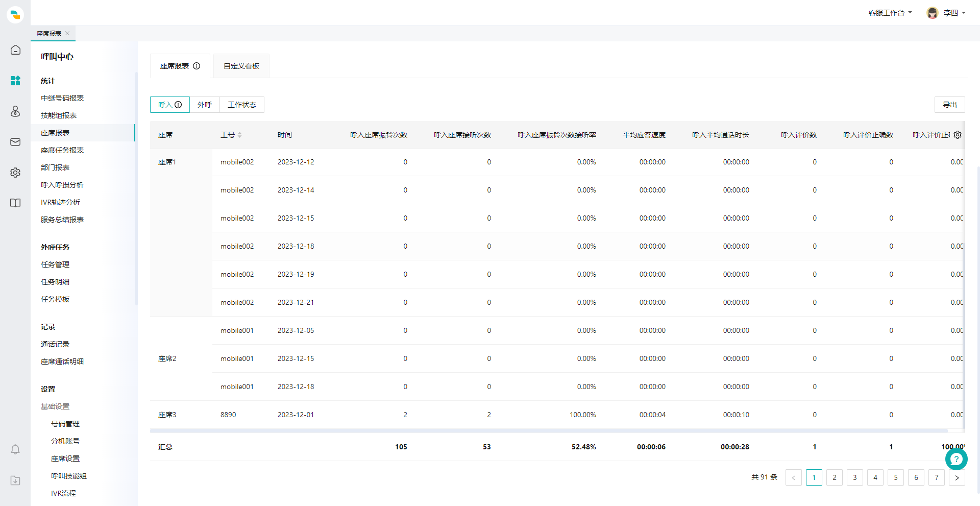Open 座席通话明细 in sidebar
Image resolution: width=980 pixels, height=506 pixels.
(62, 362)
